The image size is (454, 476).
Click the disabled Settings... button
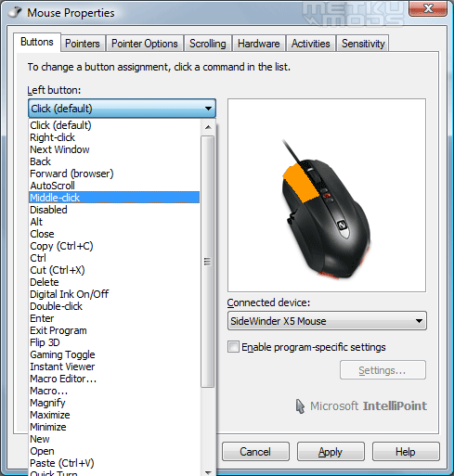383,370
